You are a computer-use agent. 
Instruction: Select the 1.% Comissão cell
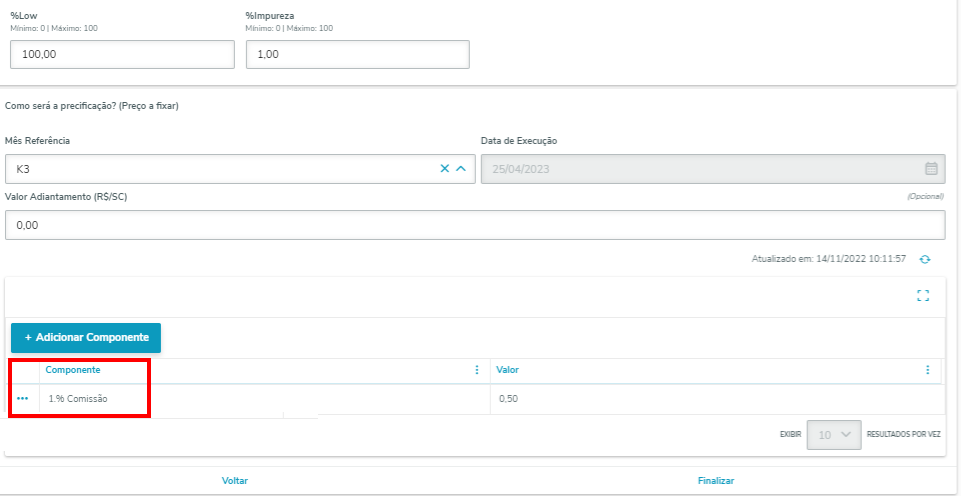coord(265,399)
